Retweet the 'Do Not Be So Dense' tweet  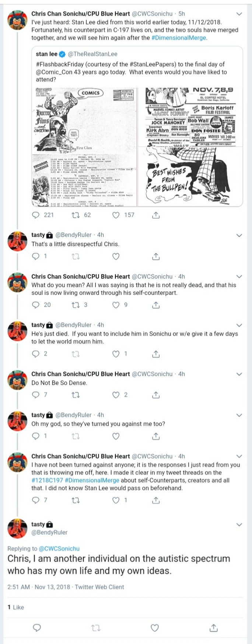tap(76, 395)
